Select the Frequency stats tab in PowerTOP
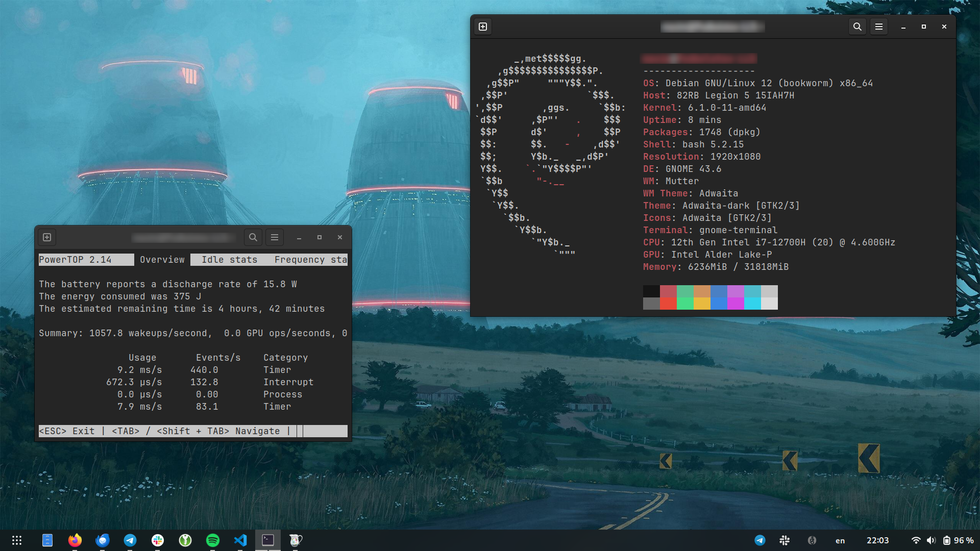 pyautogui.click(x=311, y=260)
